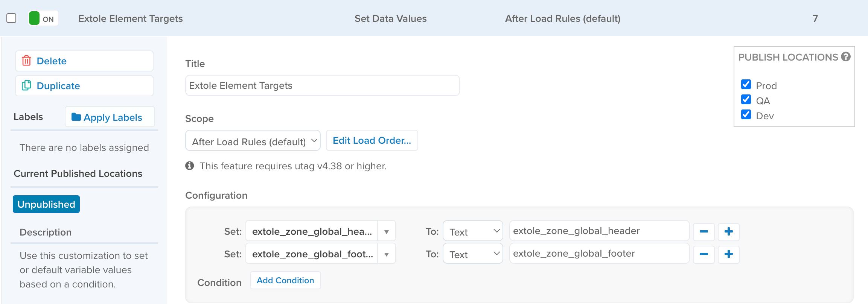
Task: Add a row after extole_zone_global_header with plus
Action: [728, 232]
